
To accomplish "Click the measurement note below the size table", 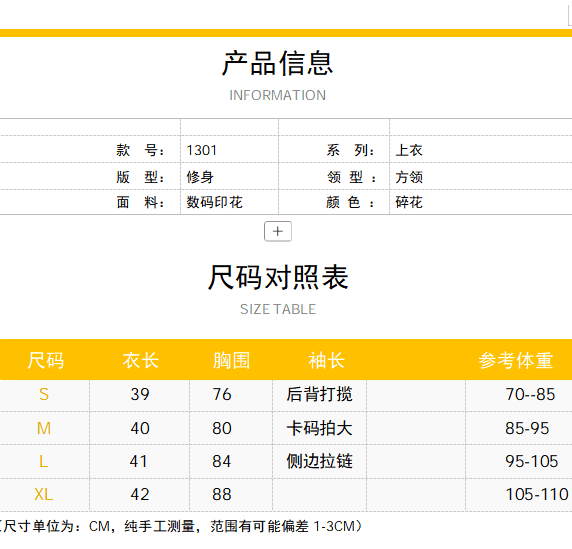I will click(182, 526).
